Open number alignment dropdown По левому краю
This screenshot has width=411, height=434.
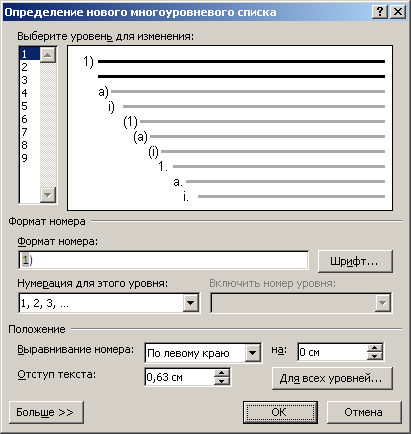[x=253, y=353]
